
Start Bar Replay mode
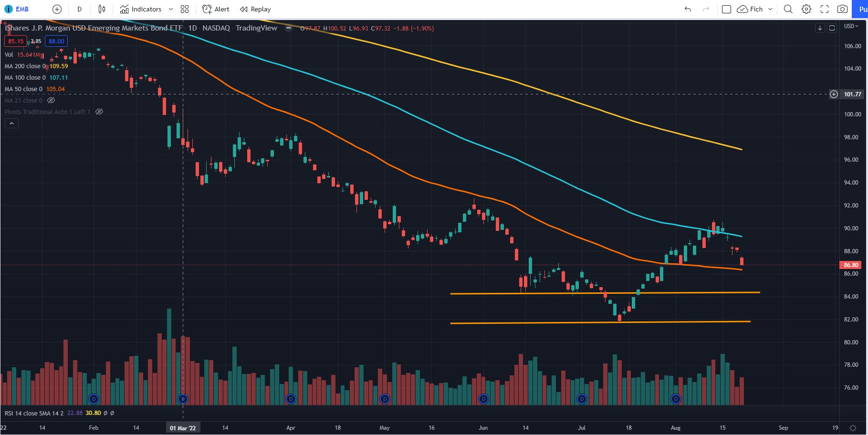255,9
